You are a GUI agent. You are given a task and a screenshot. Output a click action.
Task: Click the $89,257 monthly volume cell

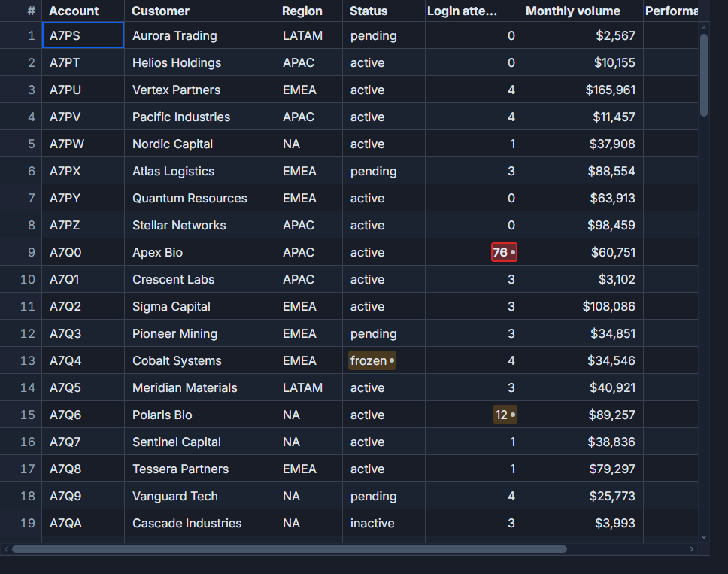pos(583,415)
